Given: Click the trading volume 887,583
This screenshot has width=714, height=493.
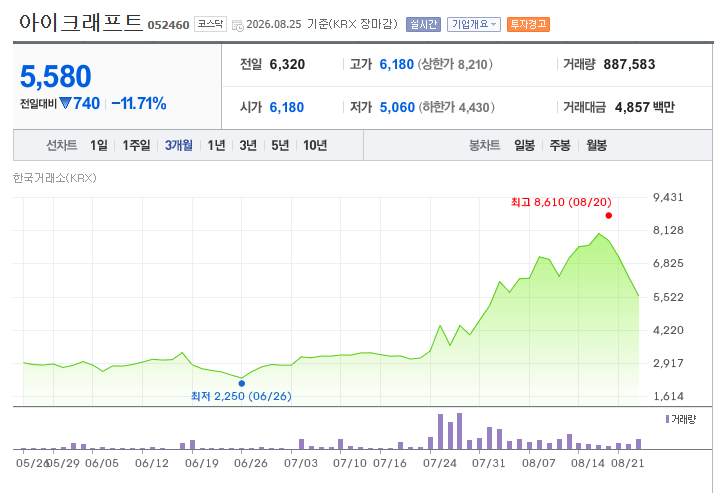Looking at the screenshot, I should [x=629, y=65].
